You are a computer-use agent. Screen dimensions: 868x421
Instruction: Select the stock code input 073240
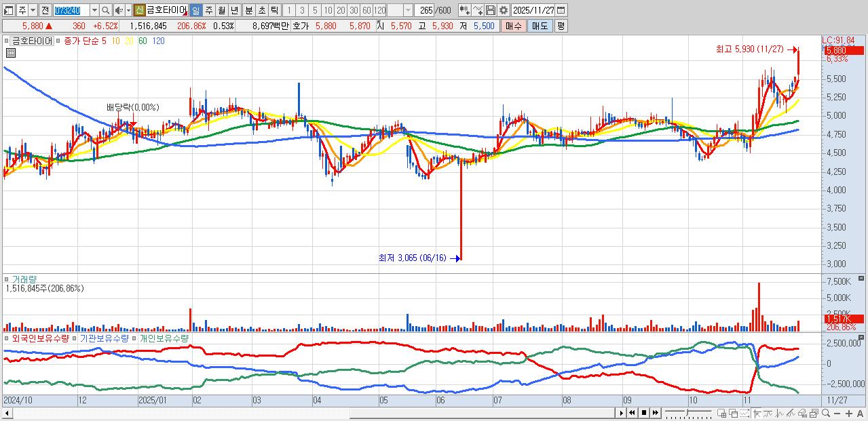71,10
